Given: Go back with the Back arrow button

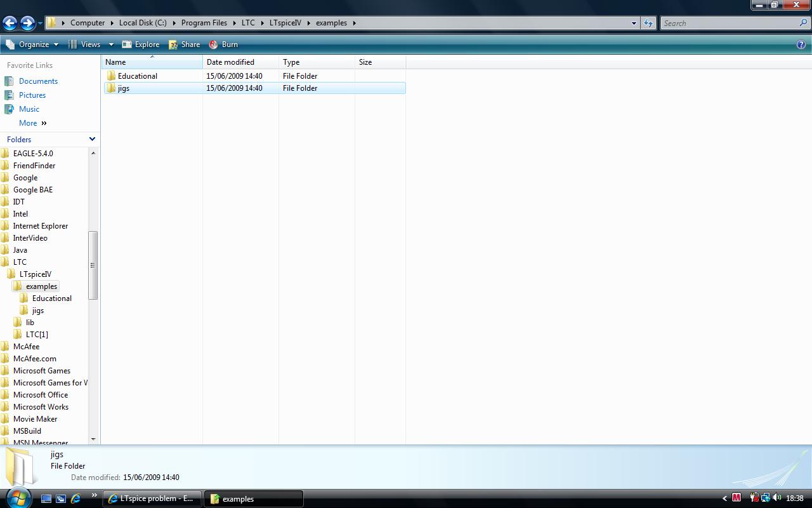Looking at the screenshot, I should point(10,23).
